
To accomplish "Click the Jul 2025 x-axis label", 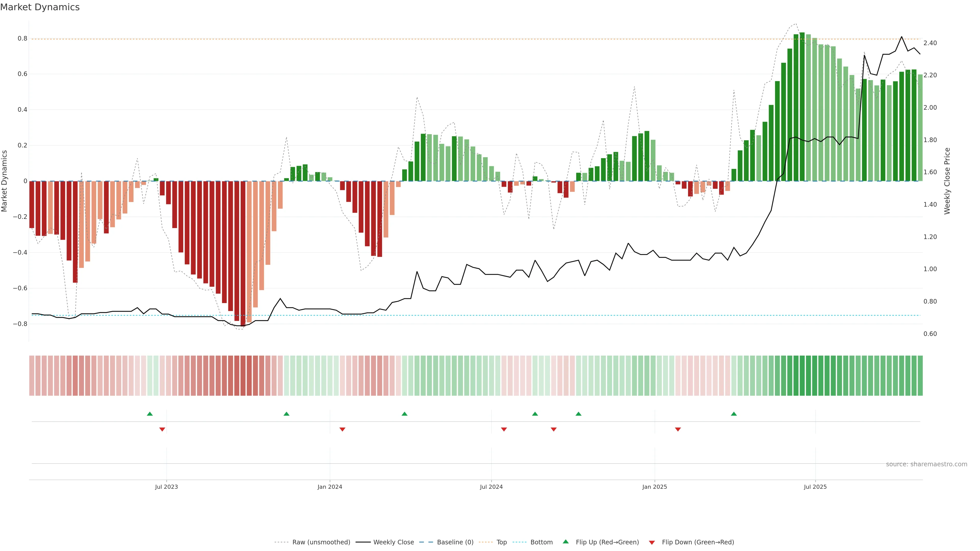I will pos(815,487).
